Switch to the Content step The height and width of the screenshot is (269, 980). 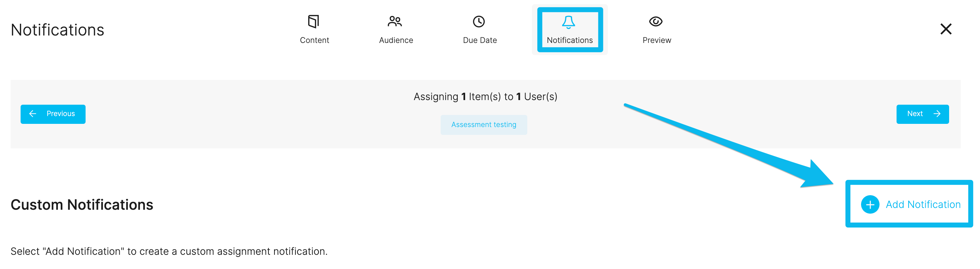314,30
